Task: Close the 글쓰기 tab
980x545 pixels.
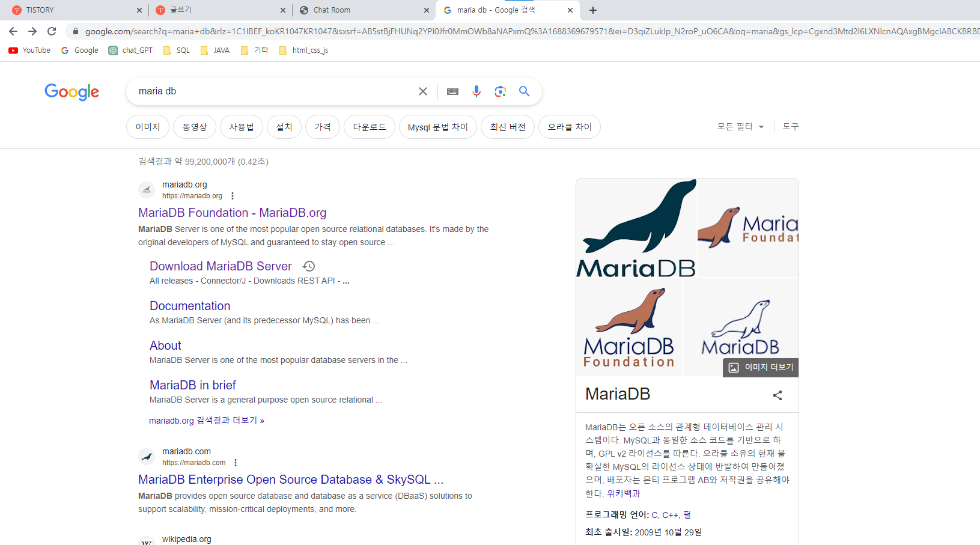Action: pos(283,10)
